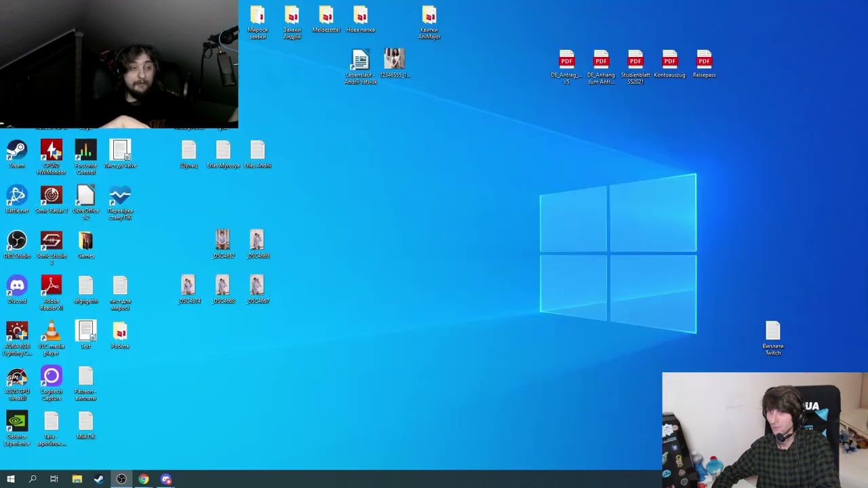
Task: Select the dfghgehh text file
Action: pos(85,289)
